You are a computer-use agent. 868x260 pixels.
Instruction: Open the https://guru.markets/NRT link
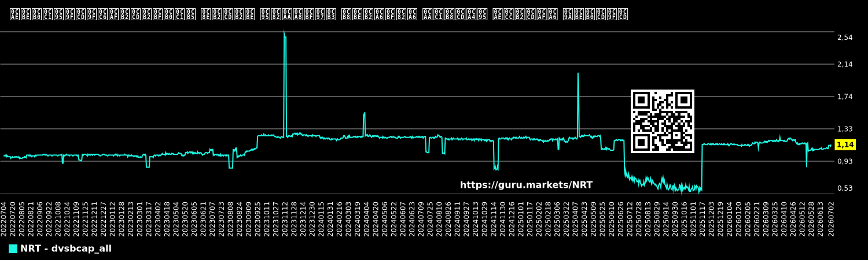pyautogui.click(x=526, y=185)
